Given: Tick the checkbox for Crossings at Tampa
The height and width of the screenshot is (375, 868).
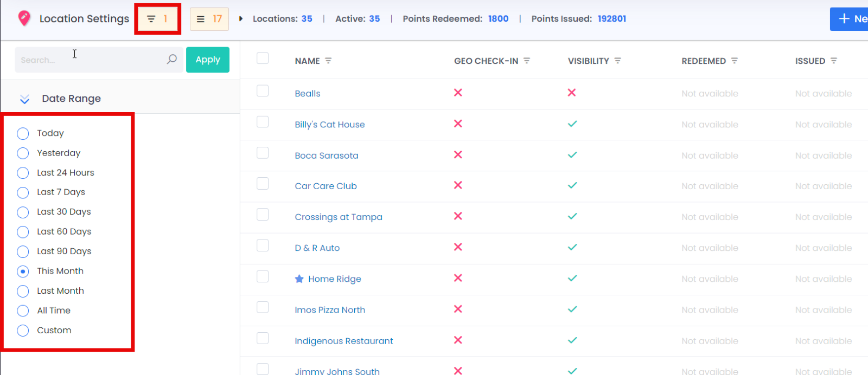Looking at the screenshot, I should [263, 214].
